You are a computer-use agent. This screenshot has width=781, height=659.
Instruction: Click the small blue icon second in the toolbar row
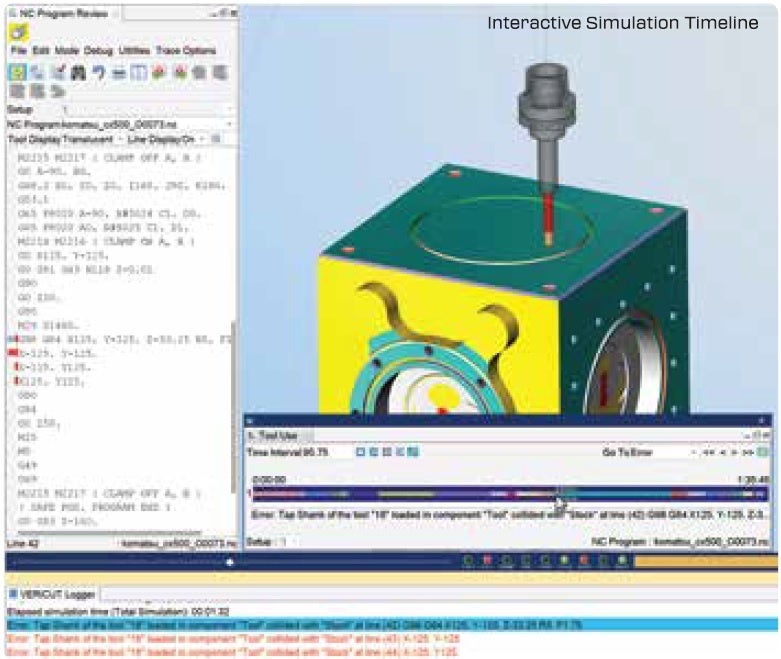(38, 73)
